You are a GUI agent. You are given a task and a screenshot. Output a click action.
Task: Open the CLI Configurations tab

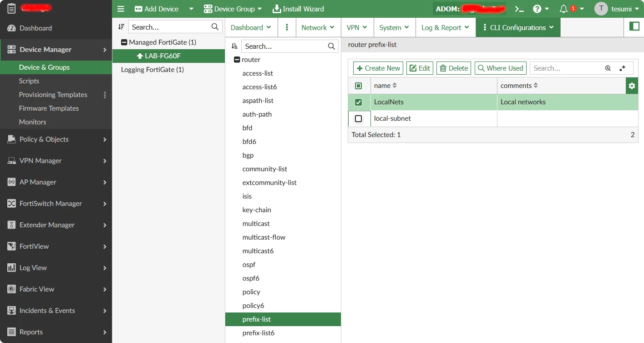pos(518,27)
